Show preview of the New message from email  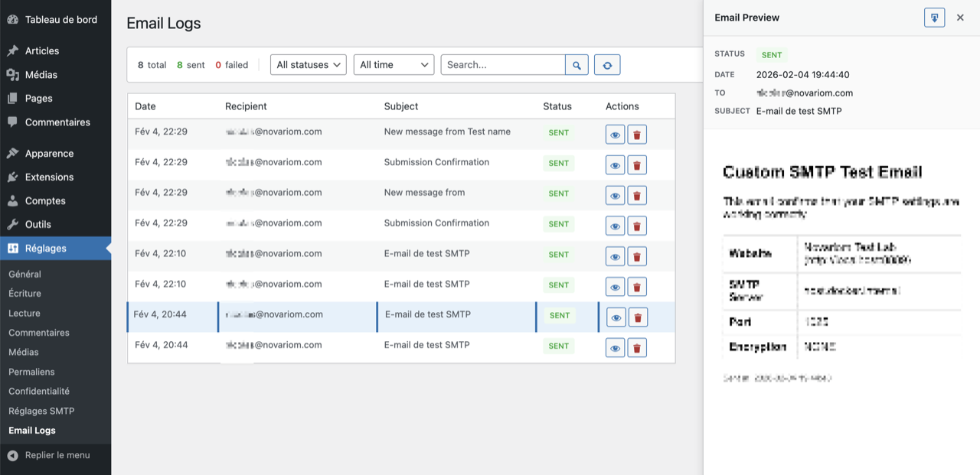pyautogui.click(x=615, y=195)
